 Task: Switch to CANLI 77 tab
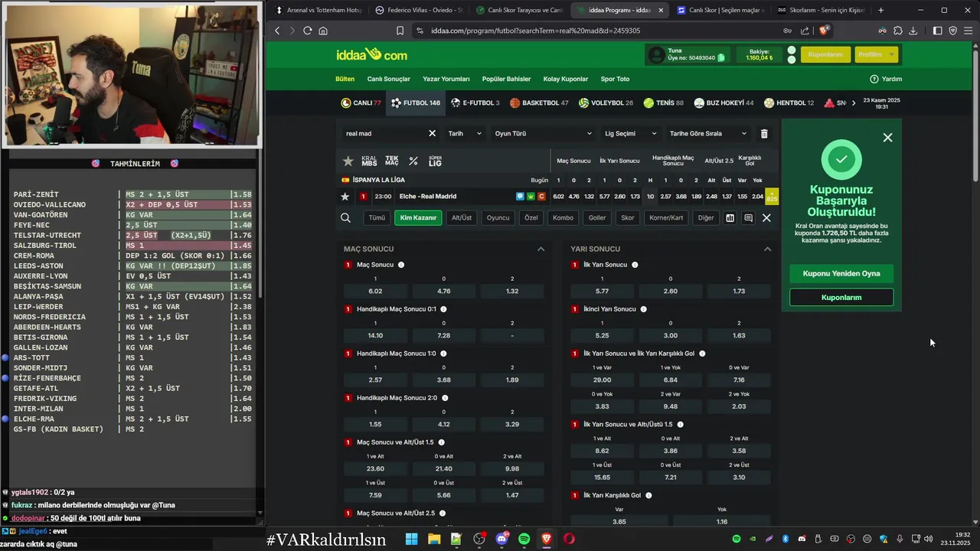361,103
